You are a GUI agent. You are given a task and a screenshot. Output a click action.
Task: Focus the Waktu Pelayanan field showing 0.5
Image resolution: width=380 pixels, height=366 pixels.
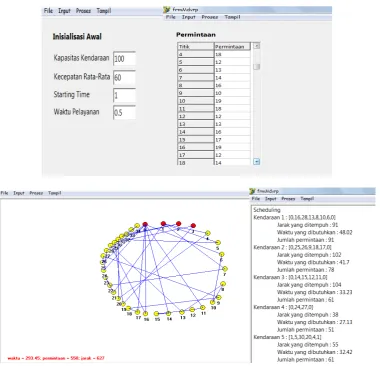coord(124,113)
